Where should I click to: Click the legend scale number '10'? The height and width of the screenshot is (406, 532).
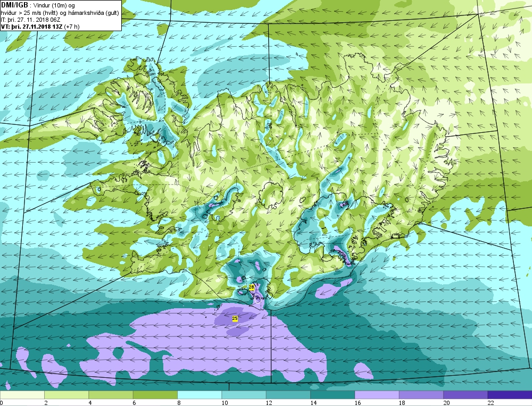coord(225,403)
